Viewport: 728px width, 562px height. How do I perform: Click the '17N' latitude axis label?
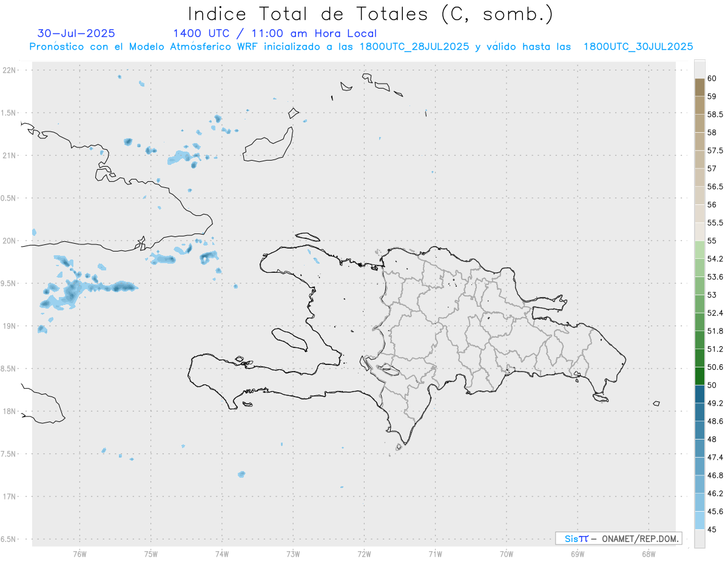[x=10, y=497]
